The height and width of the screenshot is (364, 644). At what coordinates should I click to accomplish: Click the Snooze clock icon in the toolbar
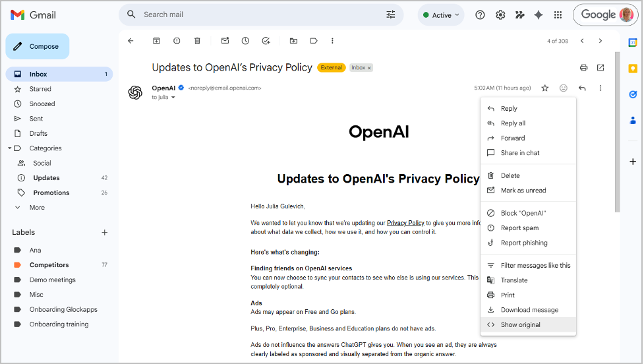tap(245, 41)
